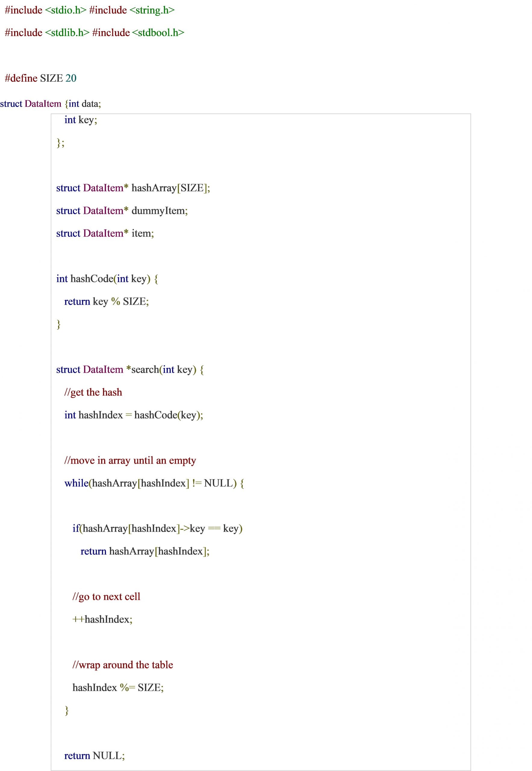Click the '*search(int key) {' function header
Screen dimensions: 532x771
tap(130, 369)
